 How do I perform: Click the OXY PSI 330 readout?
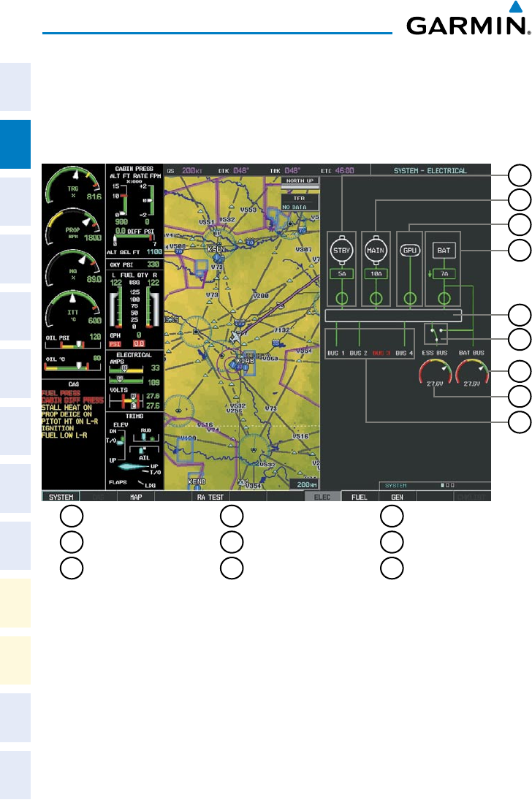click(x=134, y=264)
